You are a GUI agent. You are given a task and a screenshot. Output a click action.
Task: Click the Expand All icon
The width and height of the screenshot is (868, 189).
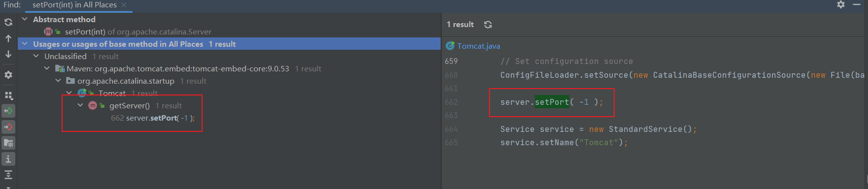coord(8,175)
